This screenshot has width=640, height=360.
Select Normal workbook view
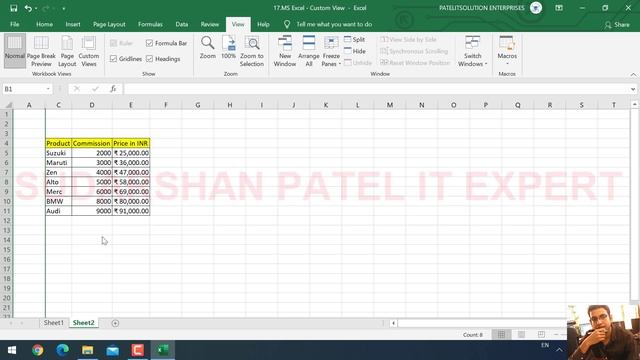(x=15, y=51)
